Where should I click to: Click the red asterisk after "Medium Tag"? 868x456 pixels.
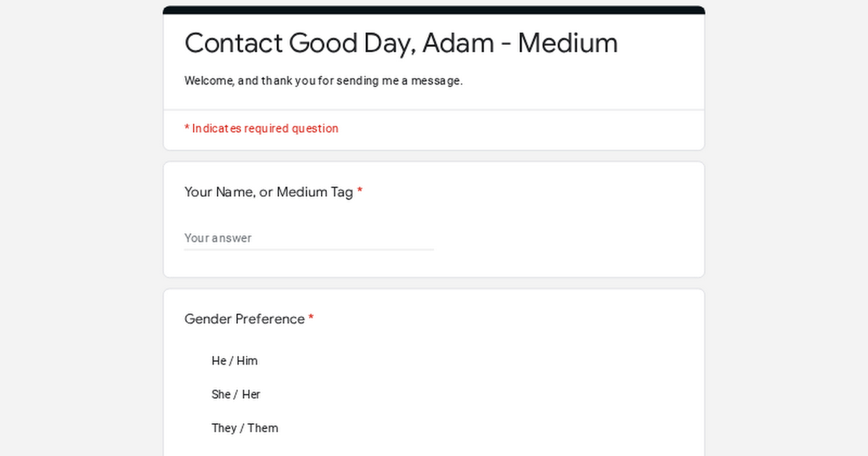pyautogui.click(x=359, y=192)
